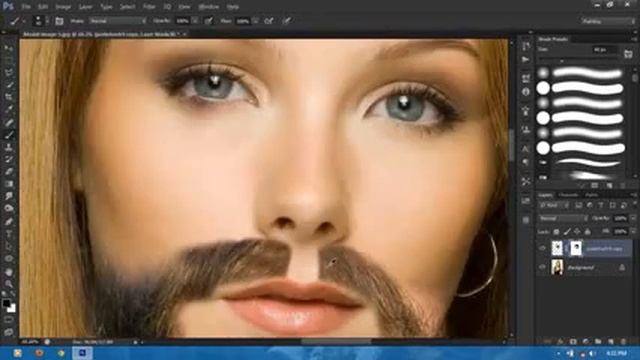This screenshot has height=360, width=640.
Task: Toggle lock all
Action: [587, 232]
